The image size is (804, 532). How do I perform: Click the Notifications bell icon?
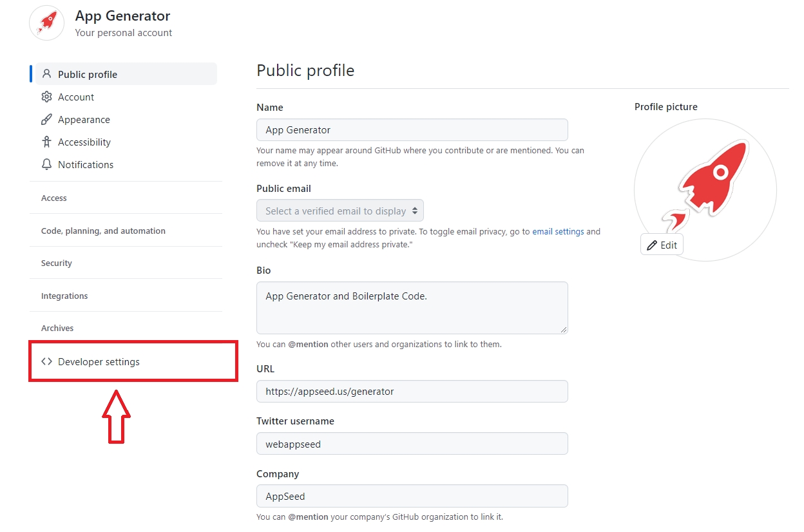(46, 165)
